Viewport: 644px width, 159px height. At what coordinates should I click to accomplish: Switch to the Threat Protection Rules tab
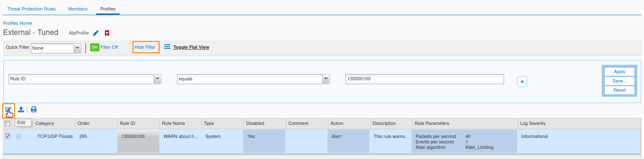click(x=31, y=9)
